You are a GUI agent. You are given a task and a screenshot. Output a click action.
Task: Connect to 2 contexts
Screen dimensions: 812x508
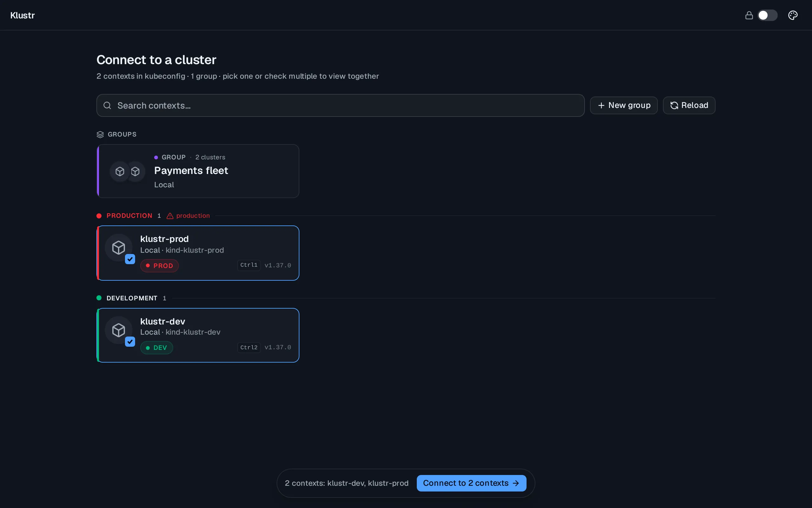coord(471,483)
